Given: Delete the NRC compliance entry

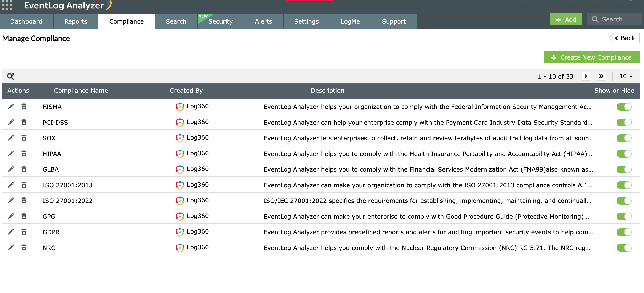Looking at the screenshot, I should click(24, 248).
